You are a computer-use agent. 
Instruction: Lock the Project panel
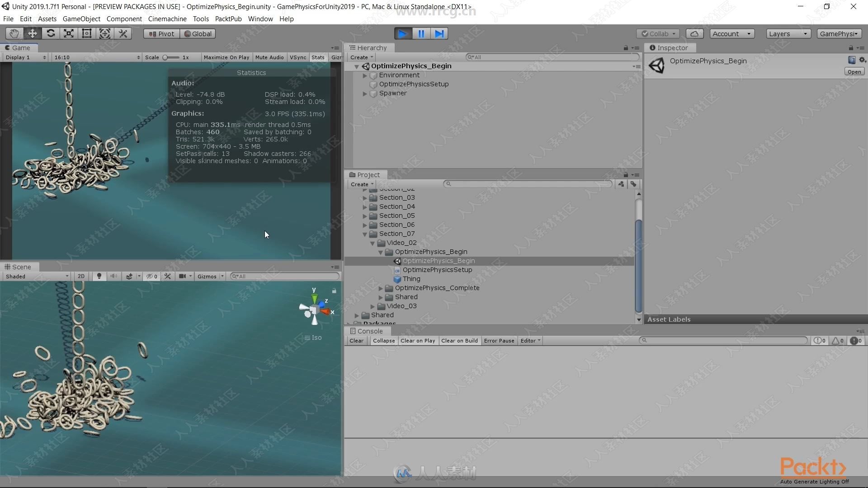626,175
